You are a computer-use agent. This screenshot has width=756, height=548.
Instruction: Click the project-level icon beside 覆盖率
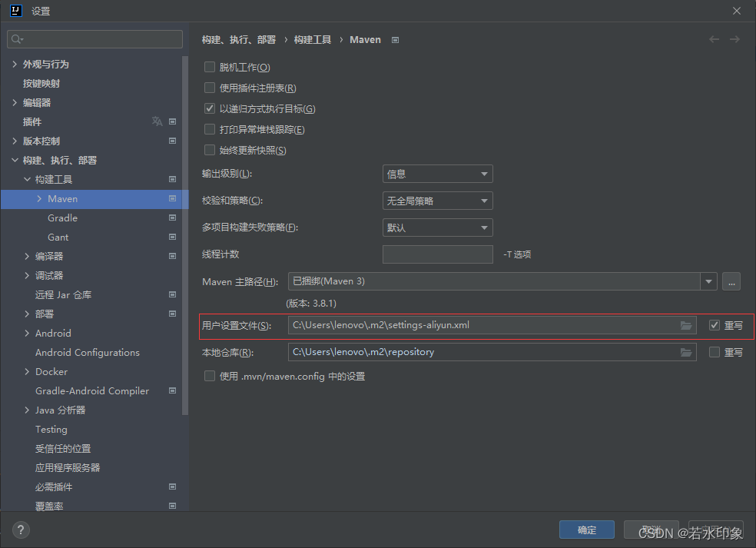coord(172,506)
